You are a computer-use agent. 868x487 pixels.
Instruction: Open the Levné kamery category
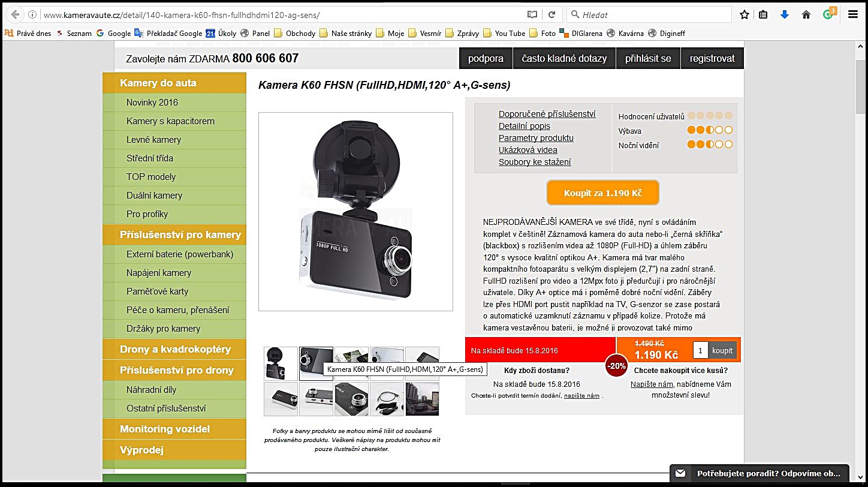tap(153, 140)
